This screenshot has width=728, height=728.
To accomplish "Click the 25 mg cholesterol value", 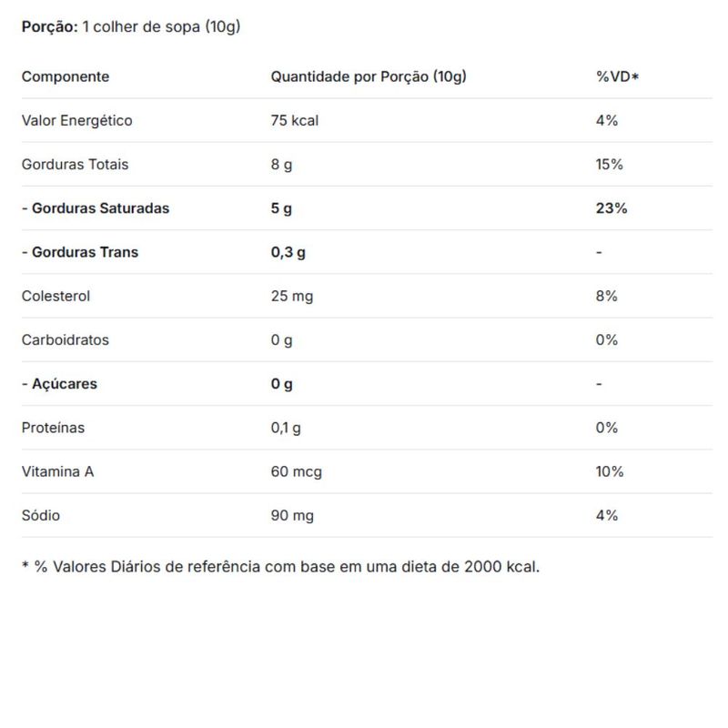I will 292,296.
